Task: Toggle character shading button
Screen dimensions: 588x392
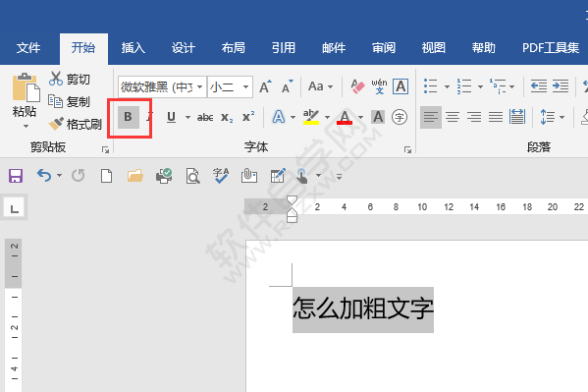Action: pyautogui.click(x=378, y=117)
